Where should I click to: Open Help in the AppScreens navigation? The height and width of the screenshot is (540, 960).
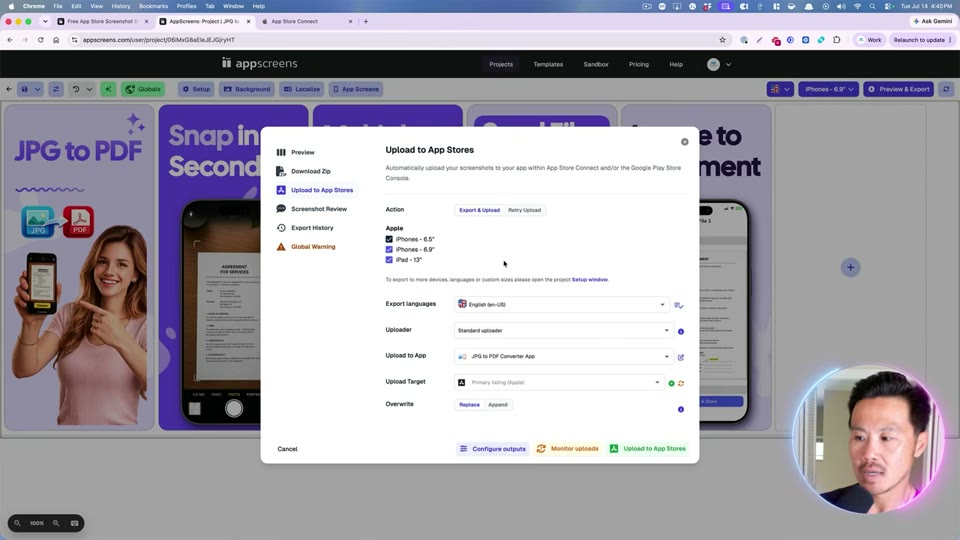[x=676, y=64]
